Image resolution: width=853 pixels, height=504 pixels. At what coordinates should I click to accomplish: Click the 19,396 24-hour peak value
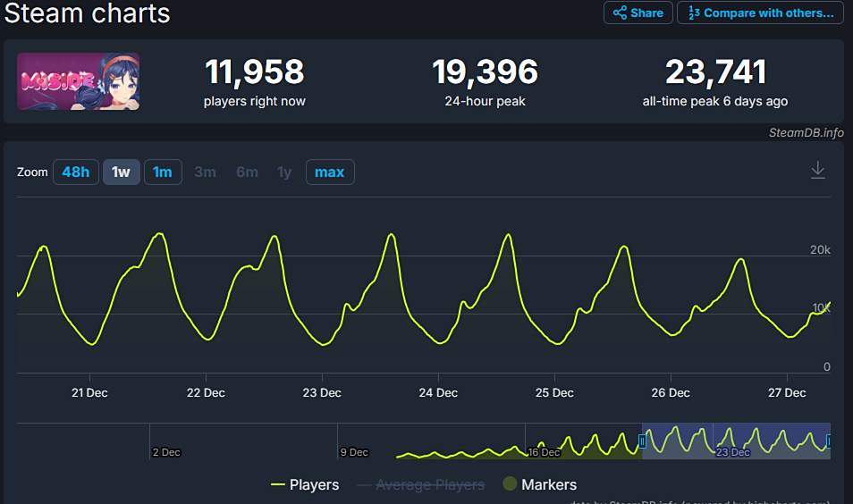point(486,71)
